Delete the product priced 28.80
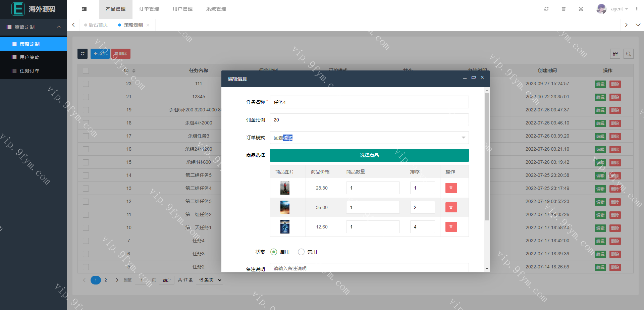This screenshot has height=310, width=644. click(x=451, y=188)
